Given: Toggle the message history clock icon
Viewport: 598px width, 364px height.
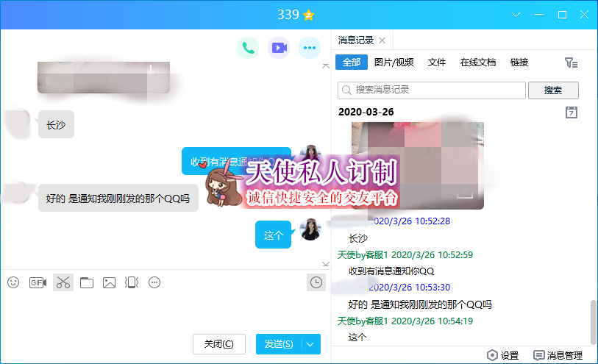Looking at the screenshot, I should coord(316,282).
